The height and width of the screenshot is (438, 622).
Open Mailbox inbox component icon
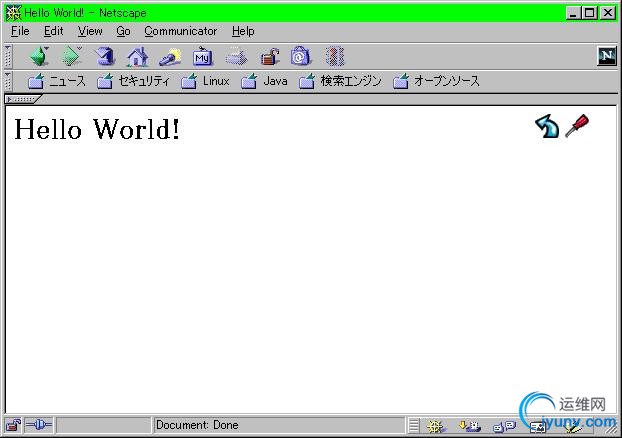pos(470,426)
